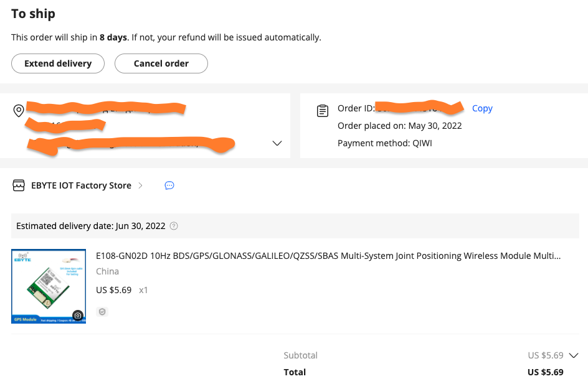Open the GPS module product thumbnail
588x384 pixels.
(49, 286)
